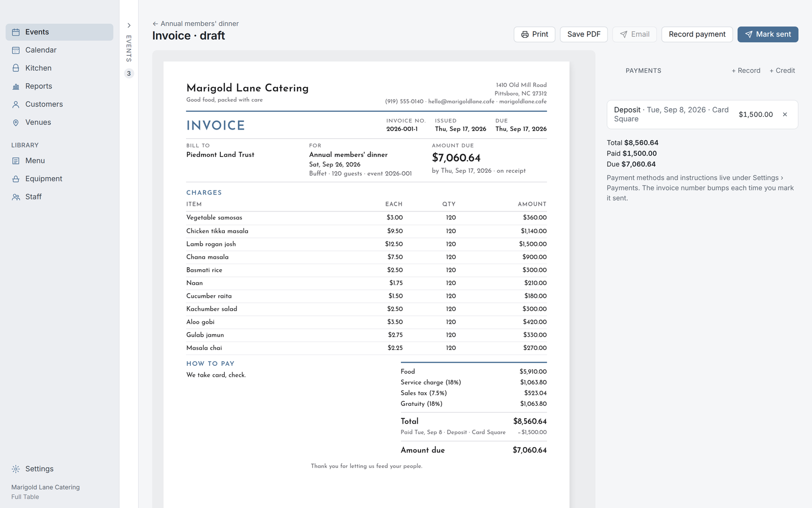The image size is (812, 508).
Task: Click the Kitchen lock-shaped icon
Action: pos(16,68)
